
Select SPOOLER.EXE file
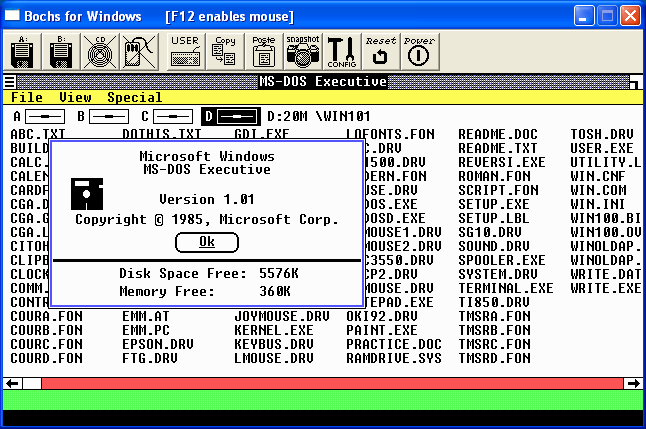point(502,260)
